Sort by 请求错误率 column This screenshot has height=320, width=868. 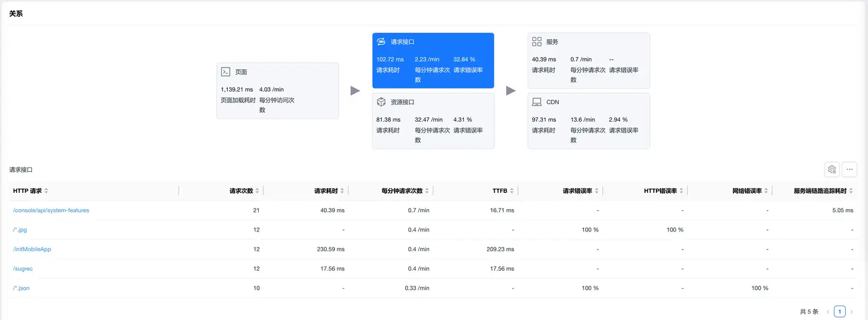596,191
